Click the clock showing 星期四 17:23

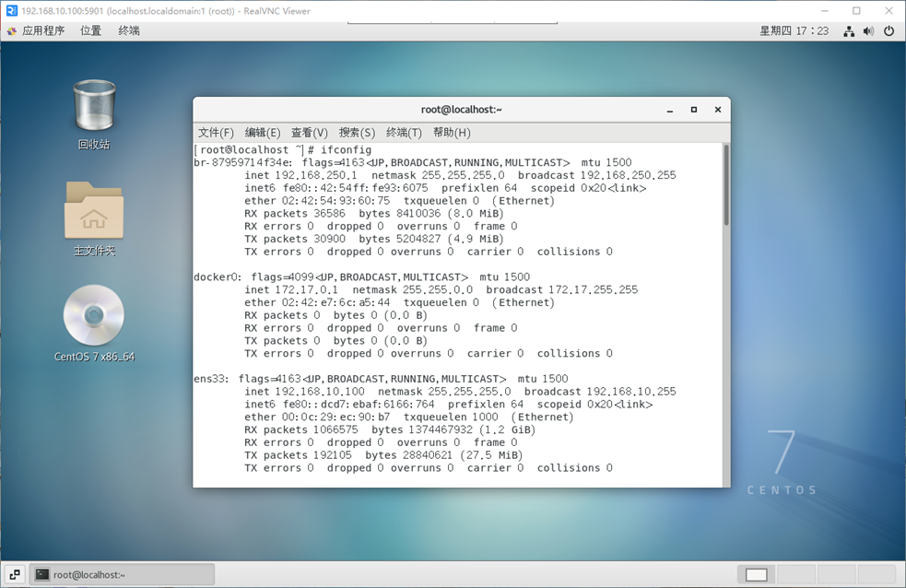pyautogui.click(x=794, y=30)
